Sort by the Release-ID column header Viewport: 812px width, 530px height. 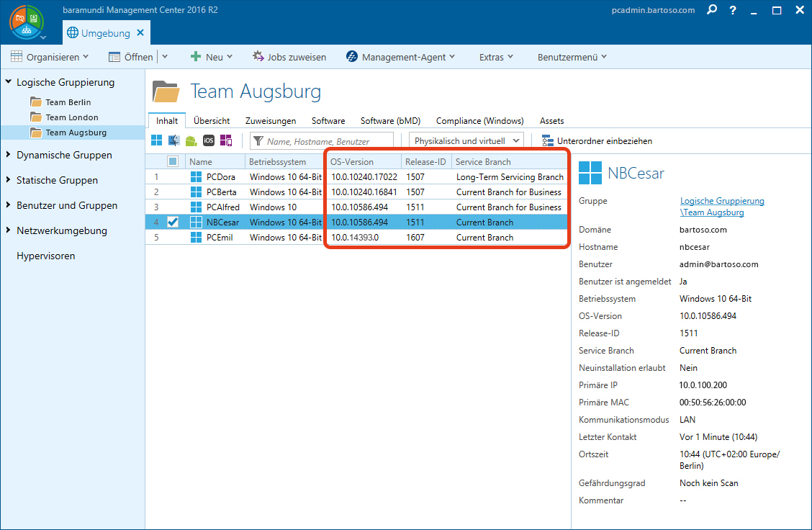coord(426,161)
